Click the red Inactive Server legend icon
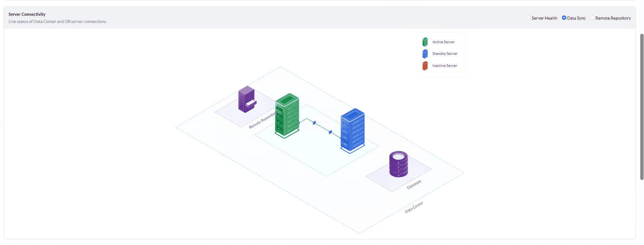The width and height of the screenshot is (644, 245). tap(425, 66)
